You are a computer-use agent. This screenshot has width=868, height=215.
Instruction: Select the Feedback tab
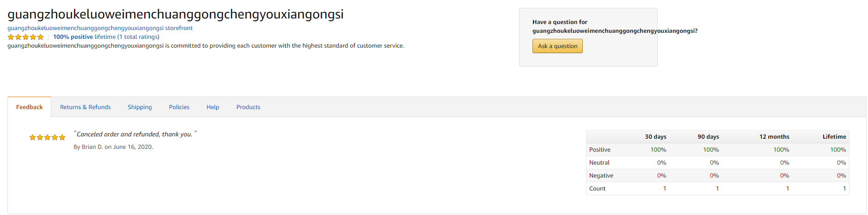[30, 107]
